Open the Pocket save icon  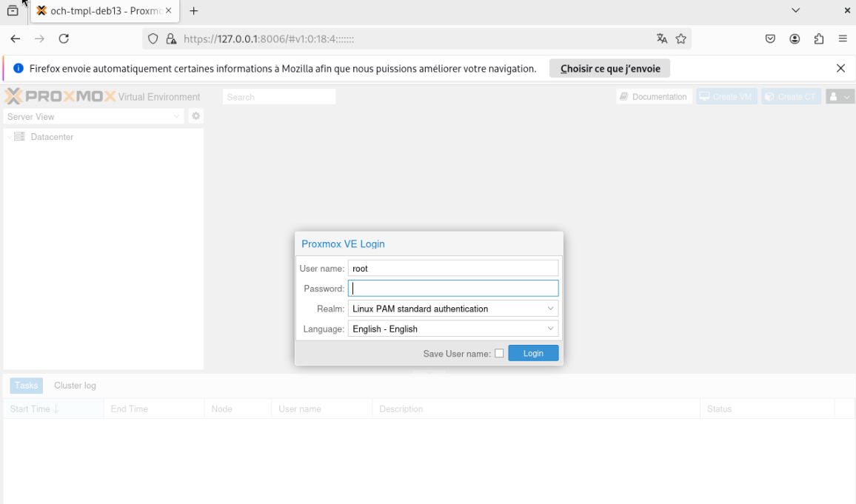tap(770, 38)
